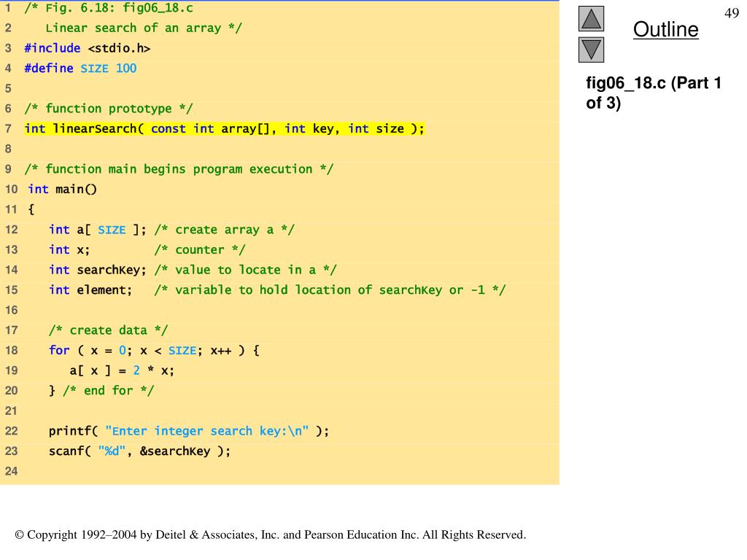Click the 'int a[ SIZE ];' declaration
The image size is (747, 560).
tap(97, 230)
